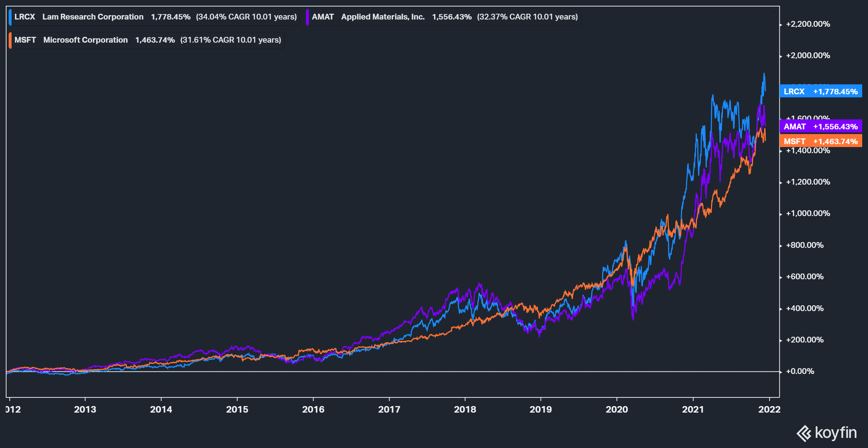Click the +1,200.00% y-axis label
The height and width of the screenshot is (448, 868).
(x=808, y=182)
